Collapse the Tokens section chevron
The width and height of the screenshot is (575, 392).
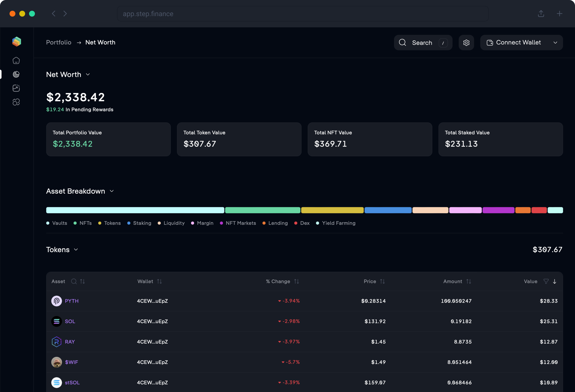point(76,250)
